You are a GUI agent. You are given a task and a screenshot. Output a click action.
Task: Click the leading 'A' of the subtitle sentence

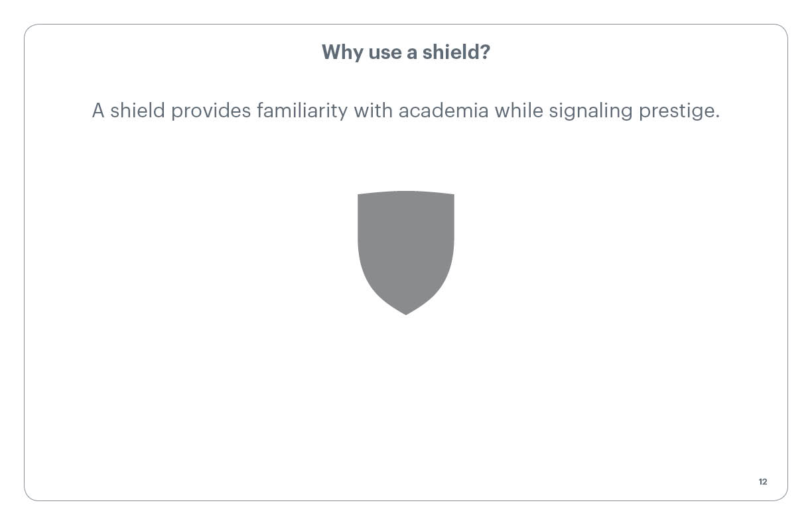pos(98,111)
